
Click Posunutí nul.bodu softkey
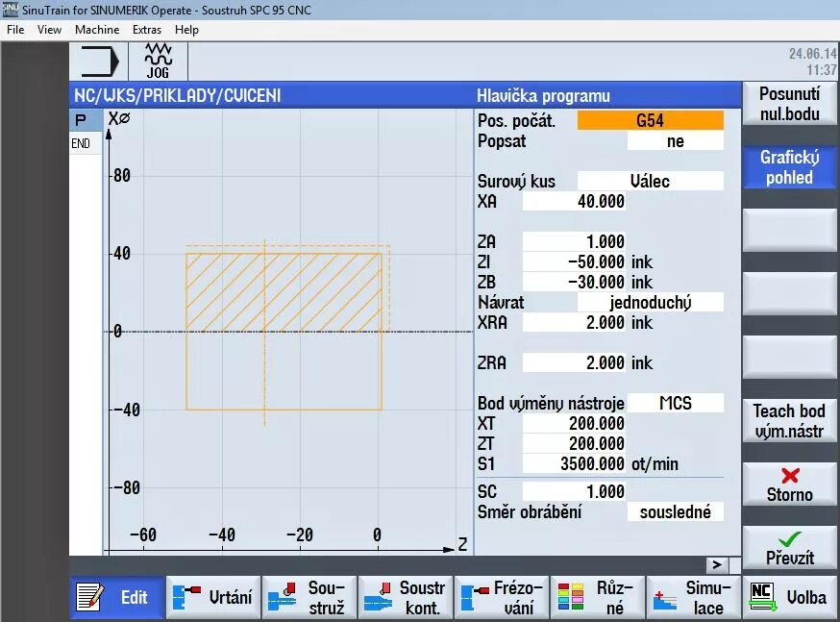790,104
